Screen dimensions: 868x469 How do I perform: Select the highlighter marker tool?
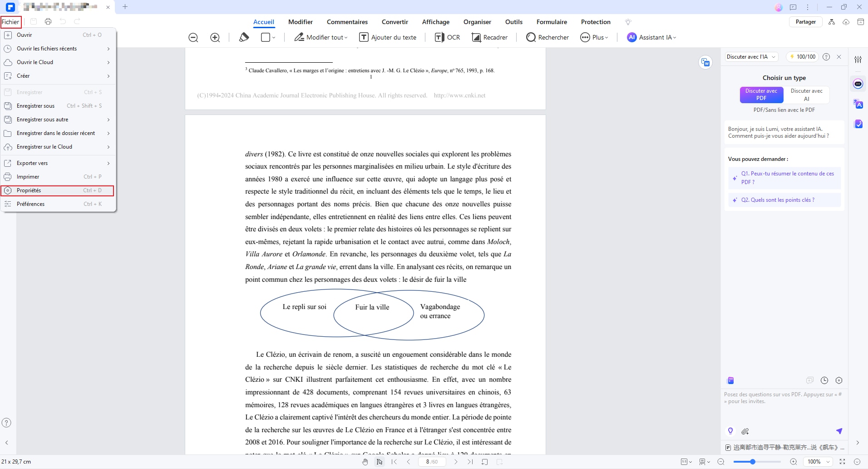pyautogui.click(x=244, y=37)
